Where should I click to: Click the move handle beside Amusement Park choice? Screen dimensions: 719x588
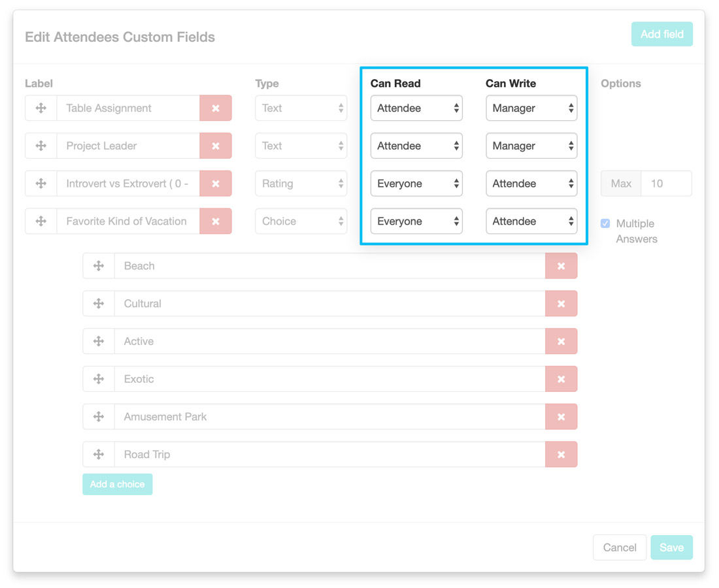[x=99, y=417]
